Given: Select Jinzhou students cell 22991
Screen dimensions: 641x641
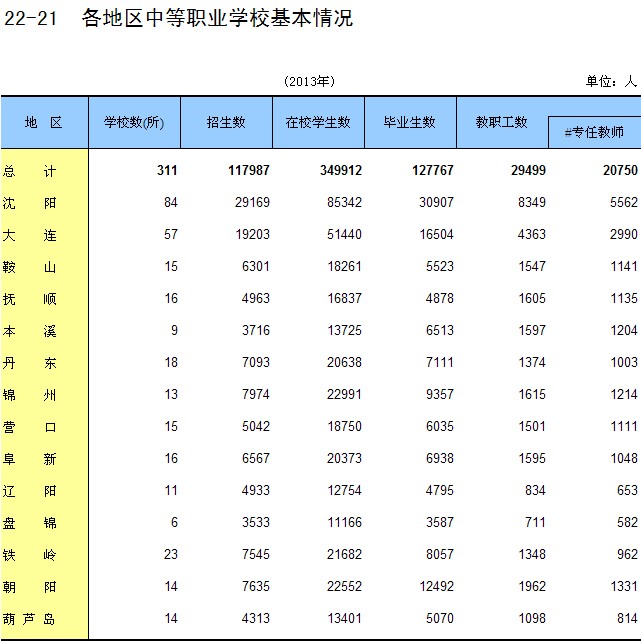Looking at the screenshot, I should 344,394.
